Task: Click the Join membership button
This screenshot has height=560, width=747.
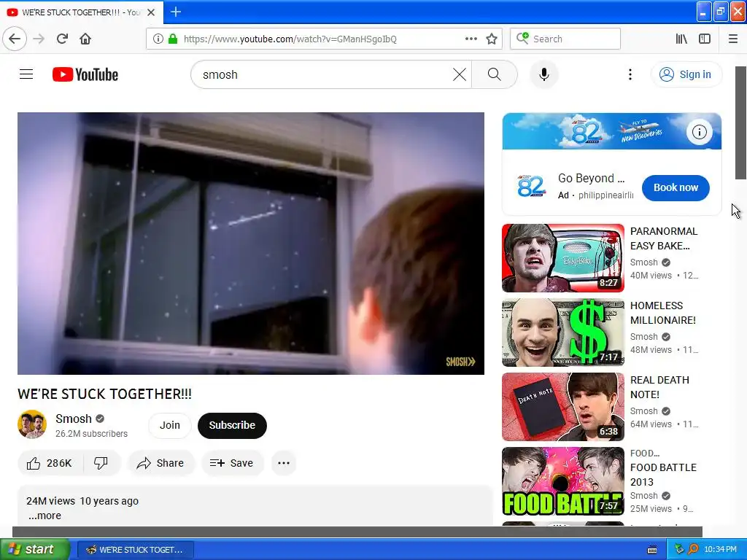Action: click(x=169, y=425)
